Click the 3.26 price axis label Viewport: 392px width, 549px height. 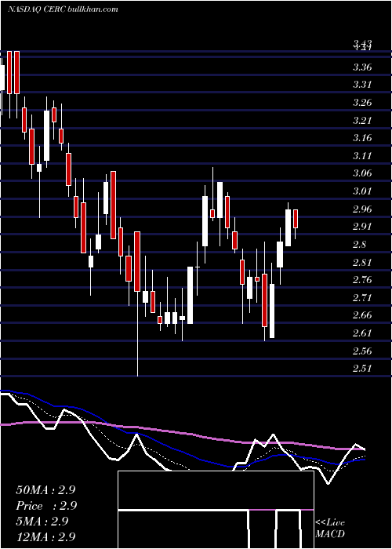click(x=362, y=103)
